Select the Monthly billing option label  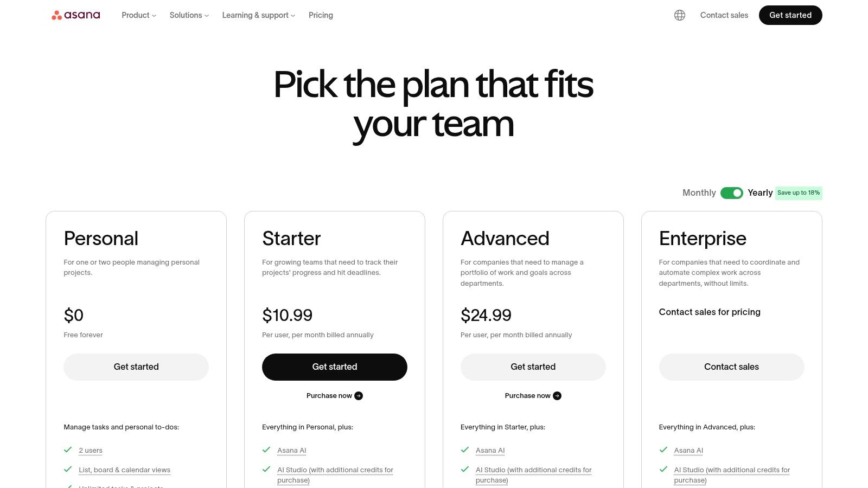coord(699,193)
